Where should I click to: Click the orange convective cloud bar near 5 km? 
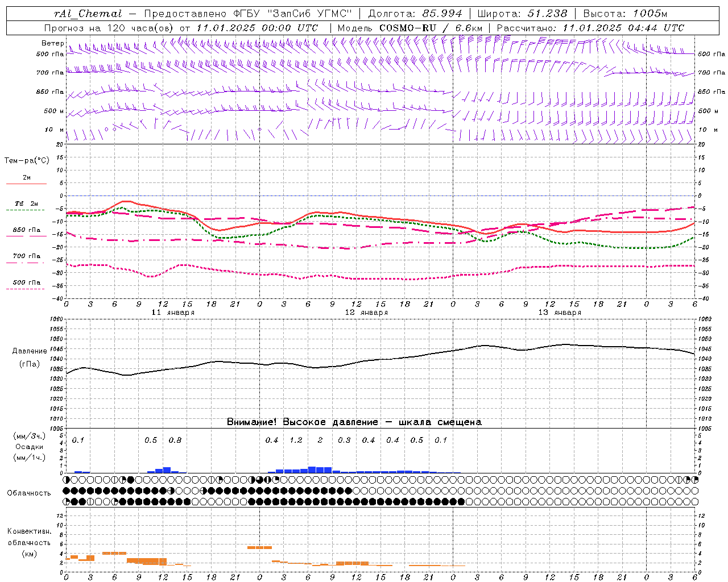[259, 547]
